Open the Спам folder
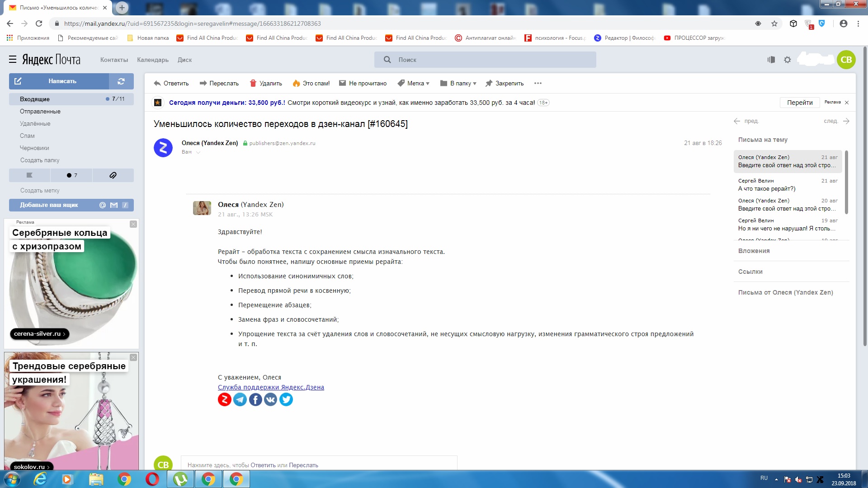Image resolution: width=868 pixels, height=488 pixels. (x=27, y=136)
